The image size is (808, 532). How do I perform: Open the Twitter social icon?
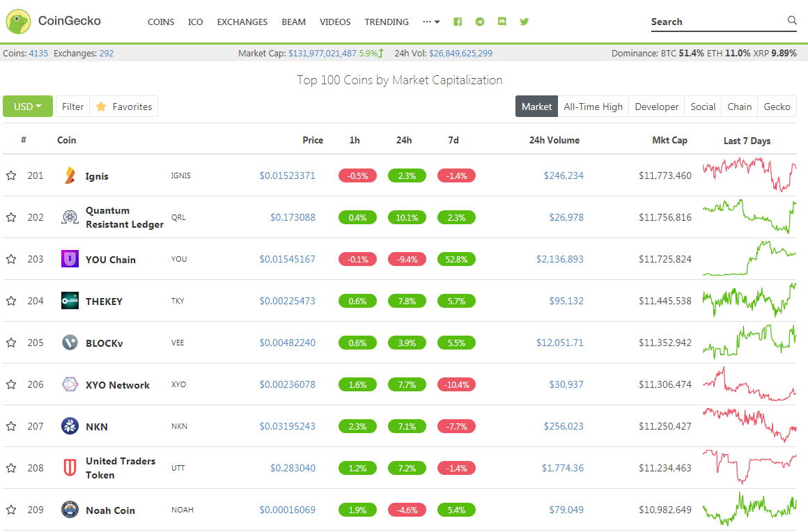coord(524,22)
